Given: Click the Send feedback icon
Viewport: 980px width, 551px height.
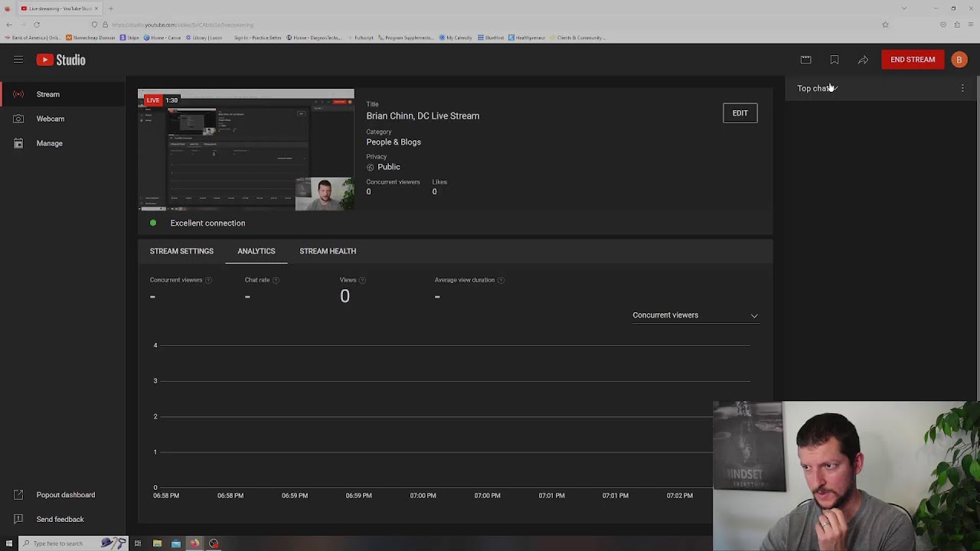Looking at the screenshot, I should 18,520.
